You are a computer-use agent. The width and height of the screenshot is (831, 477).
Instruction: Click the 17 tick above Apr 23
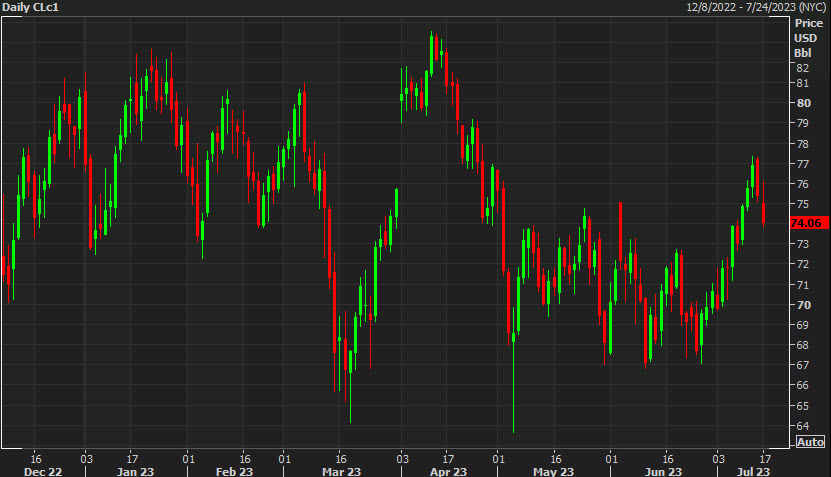pyautogui.click(x=448, y=458)
